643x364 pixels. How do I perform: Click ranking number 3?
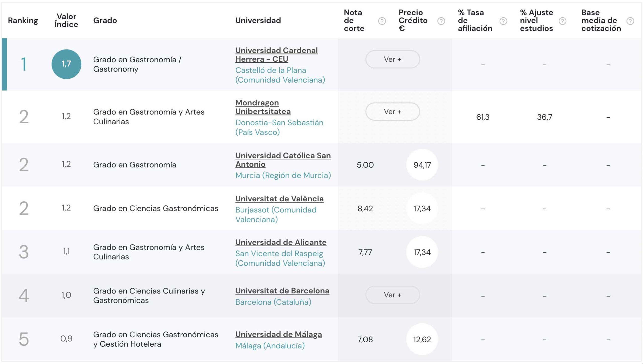tap(24, 252)
